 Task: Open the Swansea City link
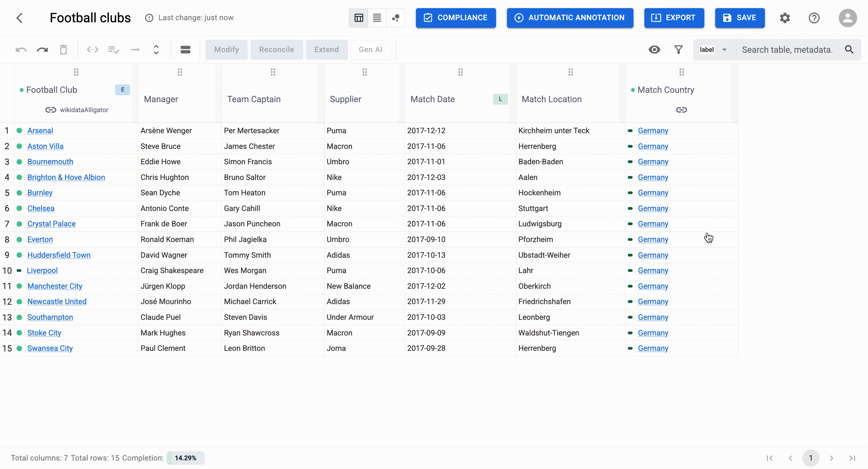(50, 348)
